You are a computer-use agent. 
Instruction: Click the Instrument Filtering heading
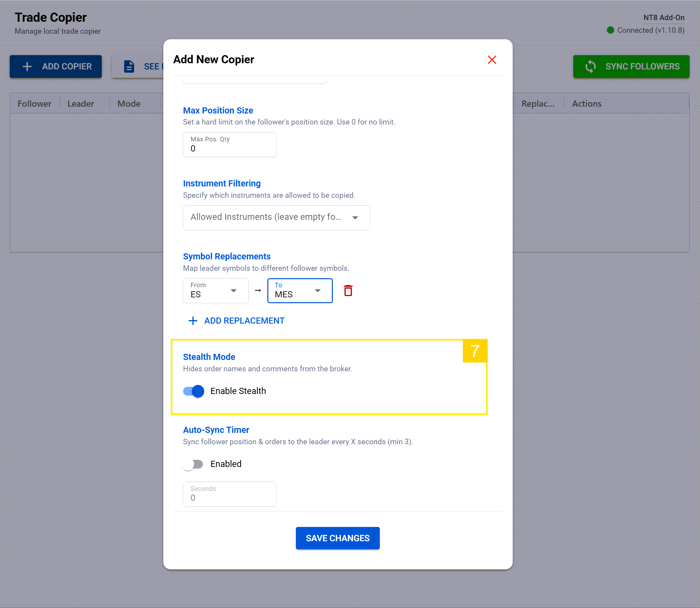tap(222, 184)
